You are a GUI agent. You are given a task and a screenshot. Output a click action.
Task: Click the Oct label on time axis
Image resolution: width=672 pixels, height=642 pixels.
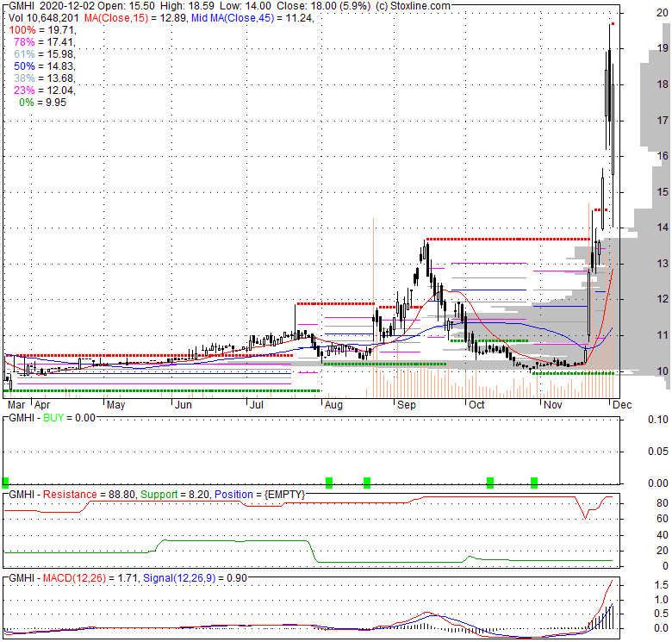click(x=476, y=405)
